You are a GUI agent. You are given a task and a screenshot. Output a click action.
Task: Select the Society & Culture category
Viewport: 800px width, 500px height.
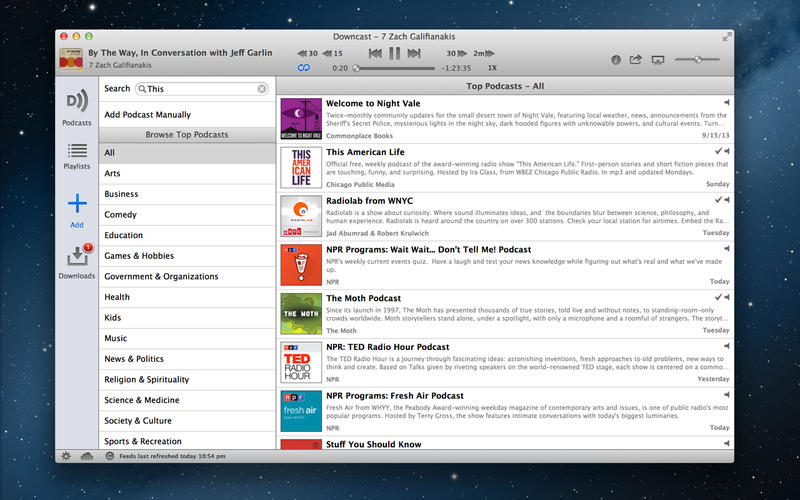click(187, 421)
